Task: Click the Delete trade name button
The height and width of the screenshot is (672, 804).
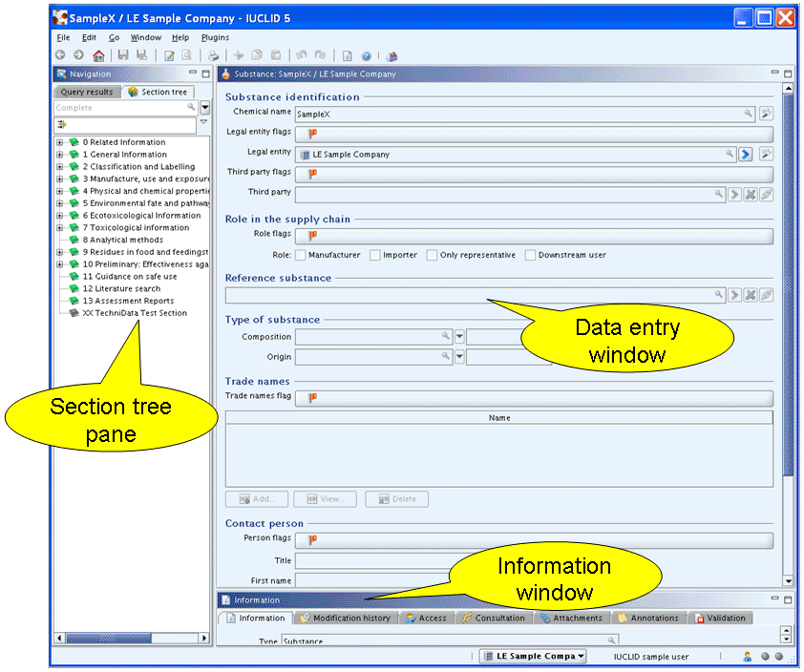Action: [397, 498]
